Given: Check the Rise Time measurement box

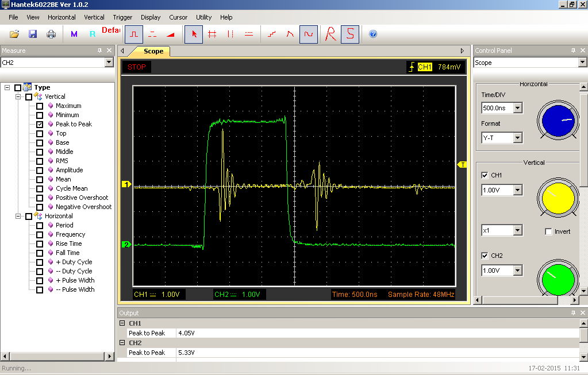Looking at the screenshot, I should pos(40,244).
